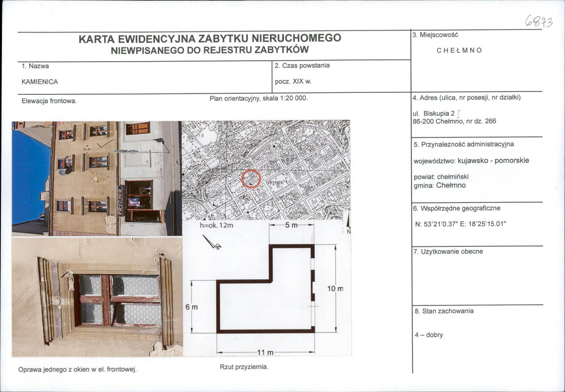
Task: Click the geographic coordinates value
Action: 460,224
